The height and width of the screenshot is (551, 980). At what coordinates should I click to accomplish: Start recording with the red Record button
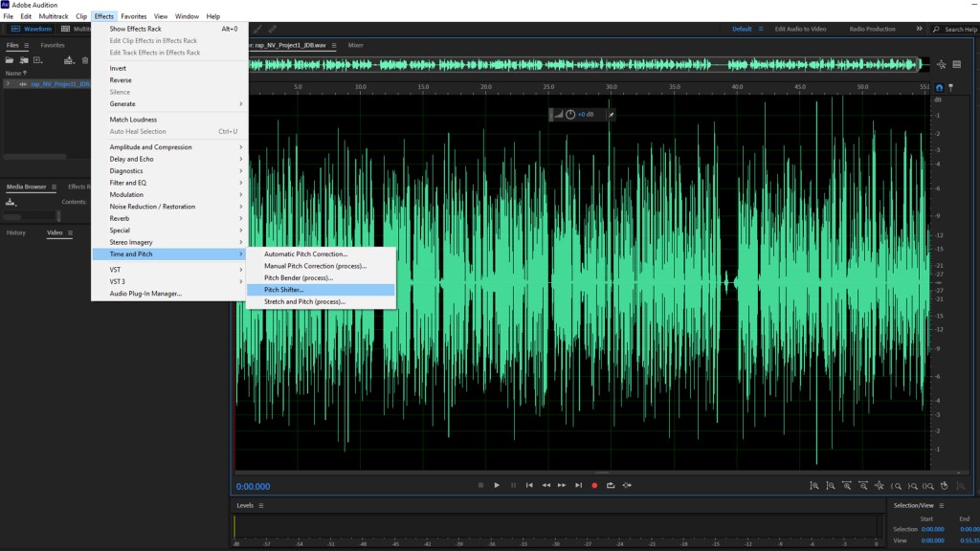click(x=594, y=485)
